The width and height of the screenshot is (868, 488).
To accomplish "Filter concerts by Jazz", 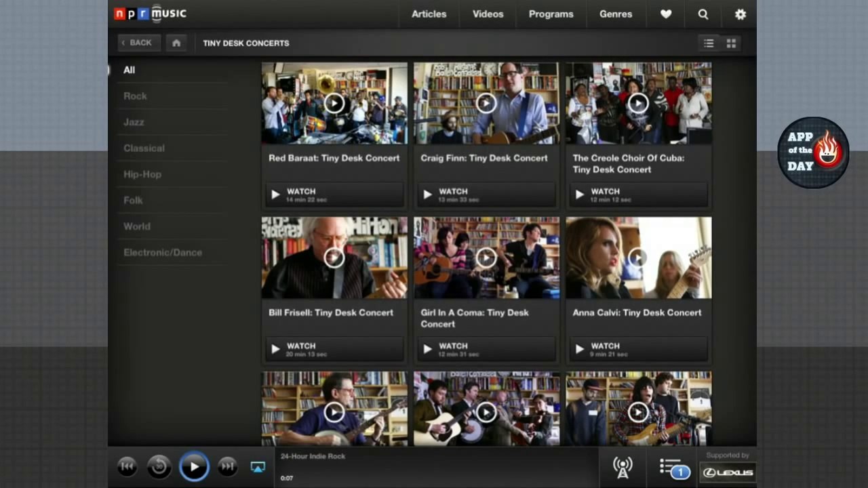I will tap(134, 122).
